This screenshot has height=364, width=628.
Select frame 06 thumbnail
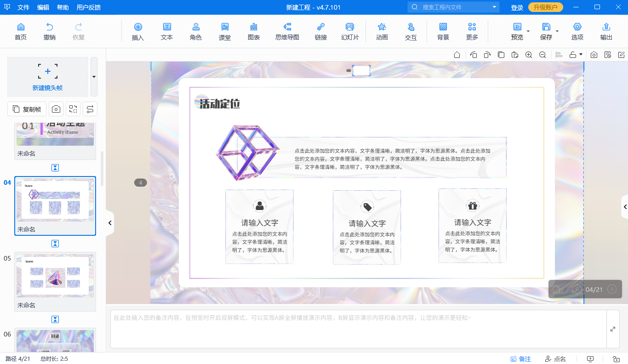click(x=55, y=341)
